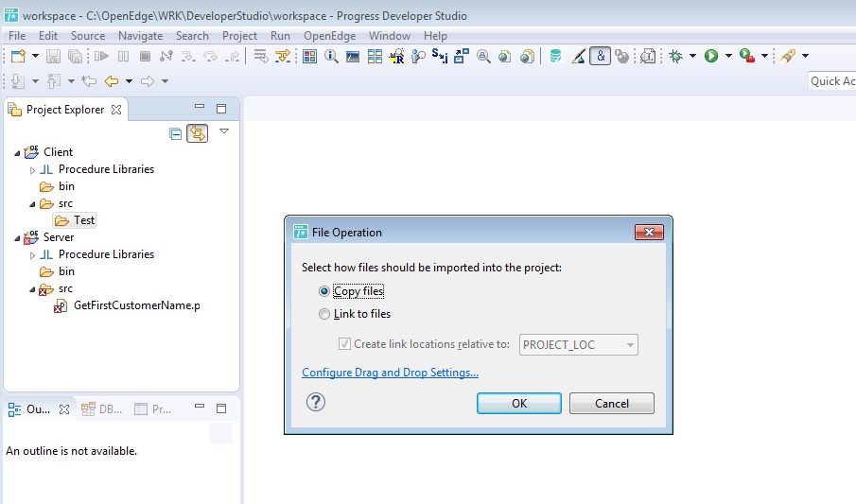Screen dimensions: 856x504
Task: Click the Terminate (stop) debug icon
Action: pos(145,56)
